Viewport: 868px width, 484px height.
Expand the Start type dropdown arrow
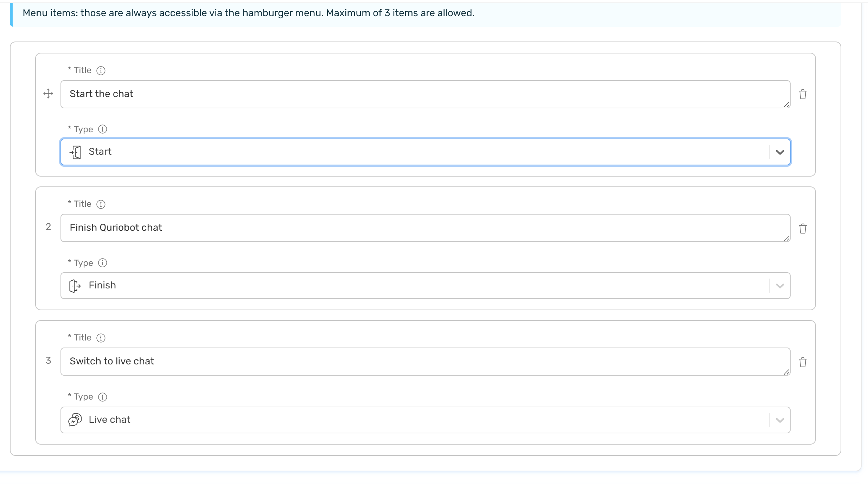(780, 152)
